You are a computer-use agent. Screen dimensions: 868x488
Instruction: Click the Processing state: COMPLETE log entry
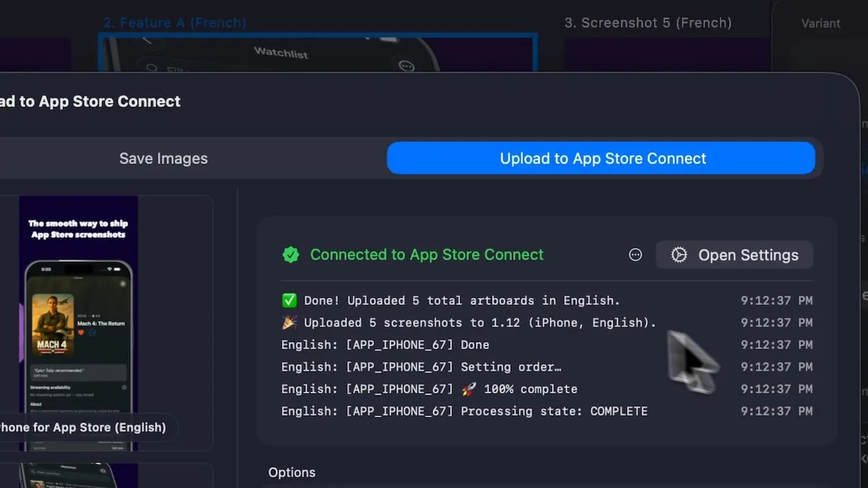[464, 411]
